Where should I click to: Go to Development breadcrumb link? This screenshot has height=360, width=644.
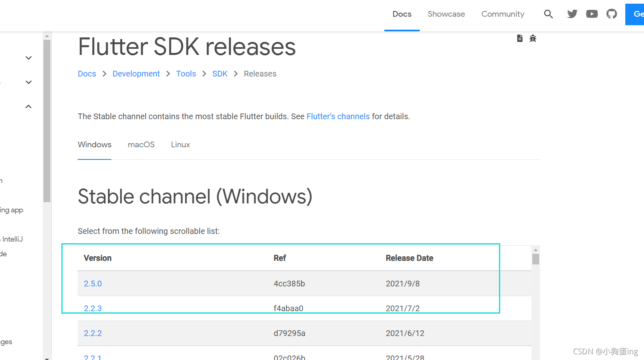click(136, 74)
